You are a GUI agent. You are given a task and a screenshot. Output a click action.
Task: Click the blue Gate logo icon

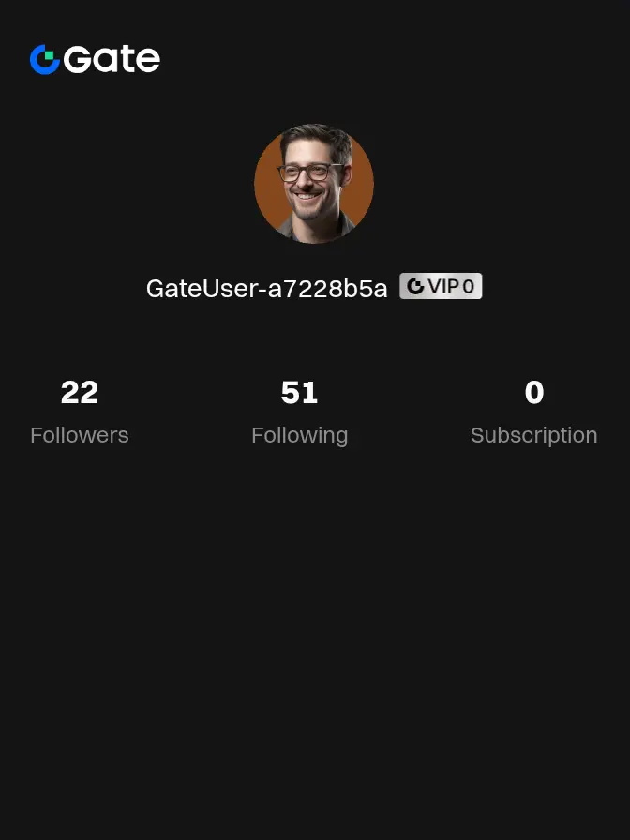pyautogui.click(x=44, y=59)
